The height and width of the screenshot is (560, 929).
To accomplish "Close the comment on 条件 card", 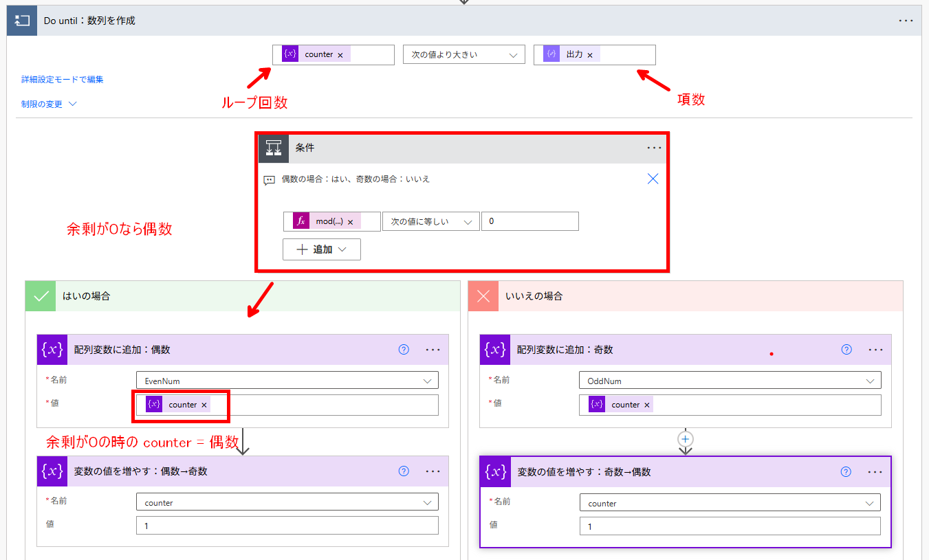I will (x=653, y=179).
